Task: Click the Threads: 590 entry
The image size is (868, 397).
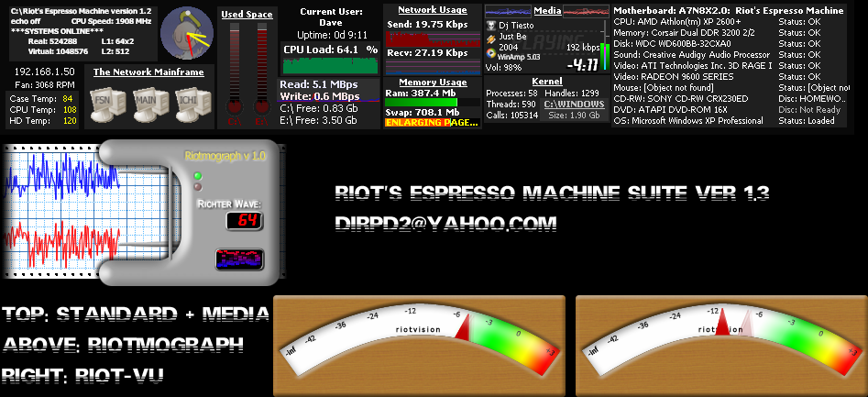Action: click(511, 105)
